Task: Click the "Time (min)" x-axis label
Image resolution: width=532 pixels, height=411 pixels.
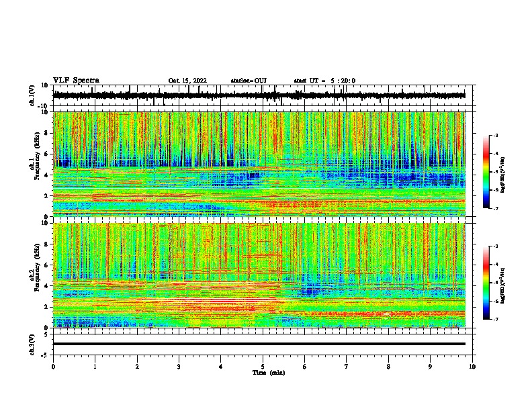Action: [x=269, y=373]
